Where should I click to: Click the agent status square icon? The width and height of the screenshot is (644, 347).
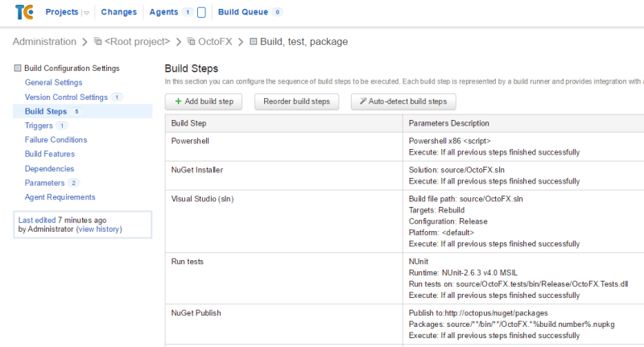tap(201, 12)
